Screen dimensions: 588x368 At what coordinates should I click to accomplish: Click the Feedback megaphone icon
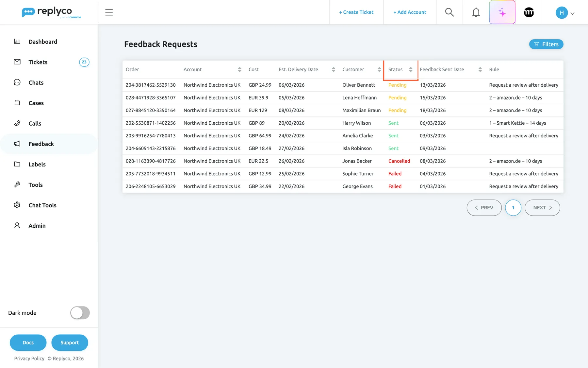[17, 144]
